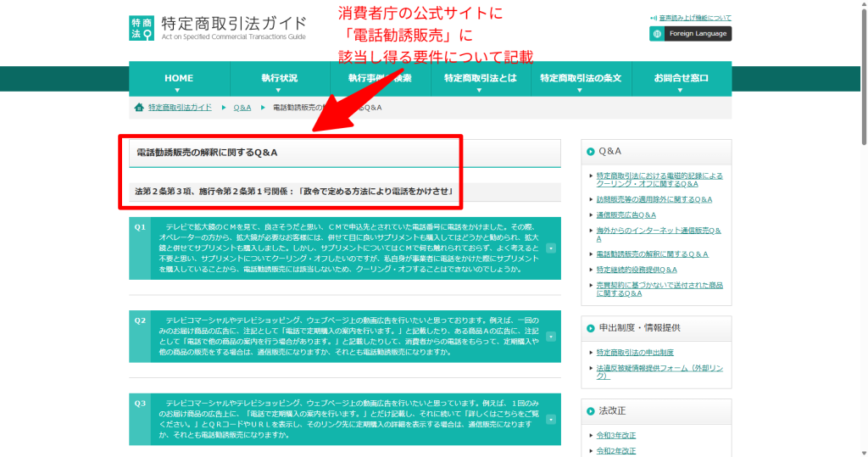Click the speaker icon for 音声読み上げ機能
The height and width of the screenshot is (457, 868).
(x=654, y=19)
